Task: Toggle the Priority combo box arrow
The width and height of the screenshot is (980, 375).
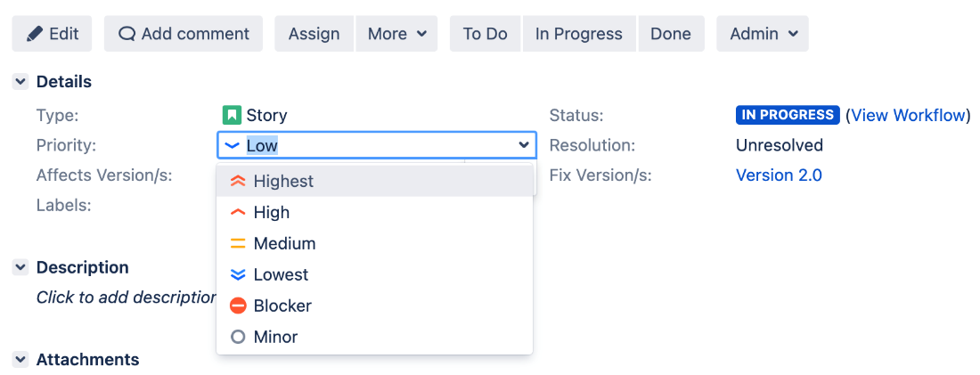Action: [524, 145]
